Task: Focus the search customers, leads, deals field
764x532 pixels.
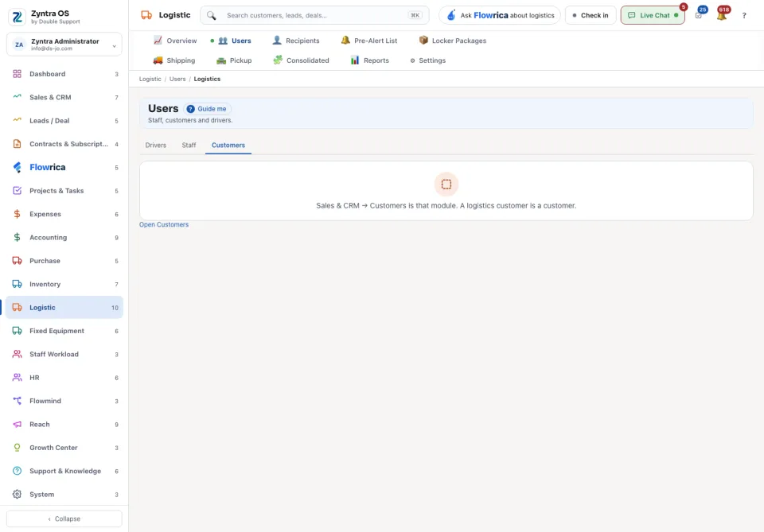Action: click(x=315, y=16)
